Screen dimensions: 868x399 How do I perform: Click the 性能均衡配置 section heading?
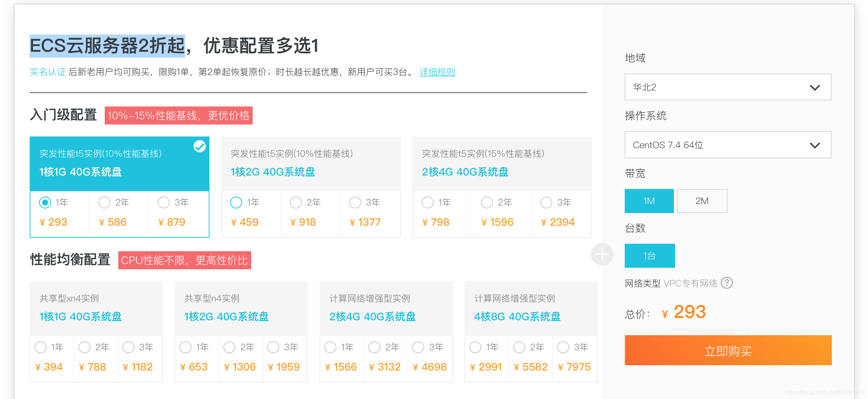(70, 259)
